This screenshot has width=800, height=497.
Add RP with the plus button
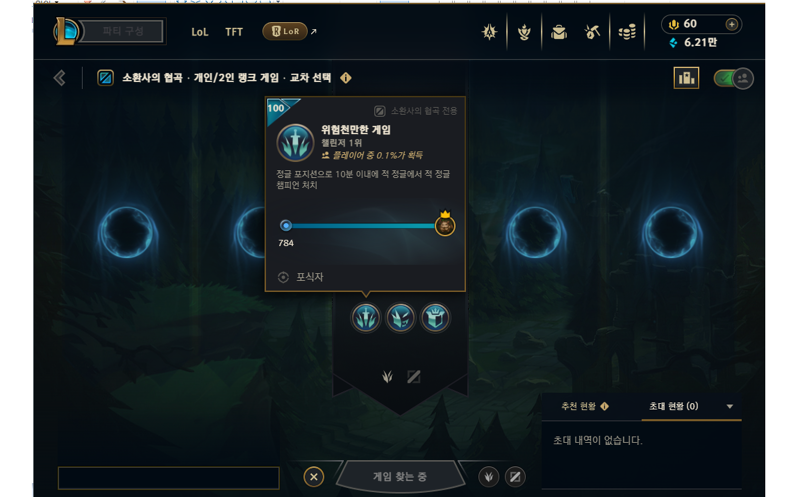(732, 24)
